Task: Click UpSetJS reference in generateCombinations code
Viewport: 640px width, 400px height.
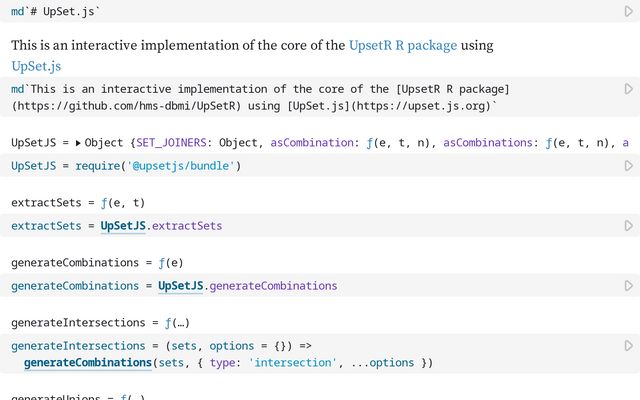Action: click(x=181, y=286)
